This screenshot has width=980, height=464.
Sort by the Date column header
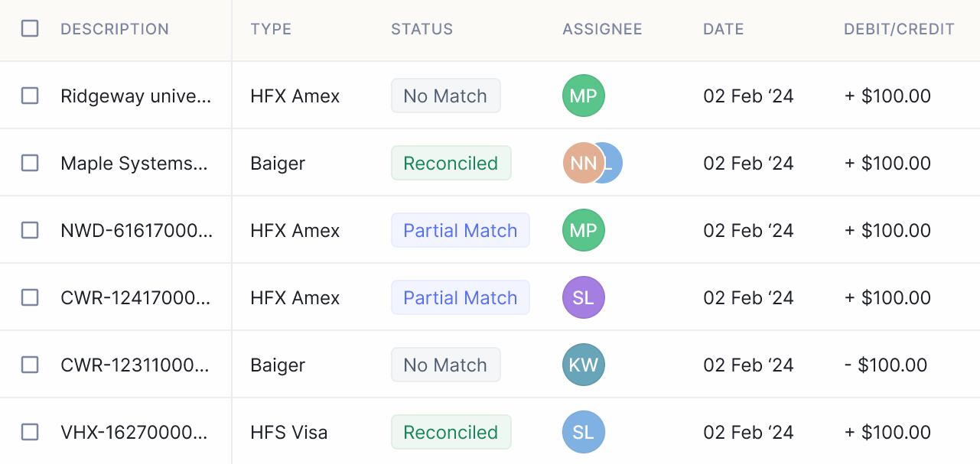pos(724,29)
